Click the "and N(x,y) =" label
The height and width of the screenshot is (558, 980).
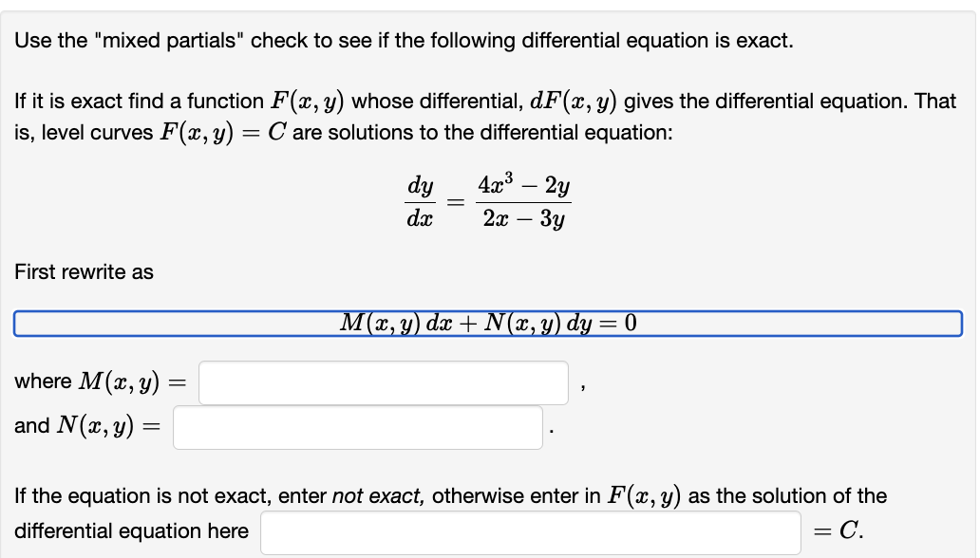tap(87, 426)
